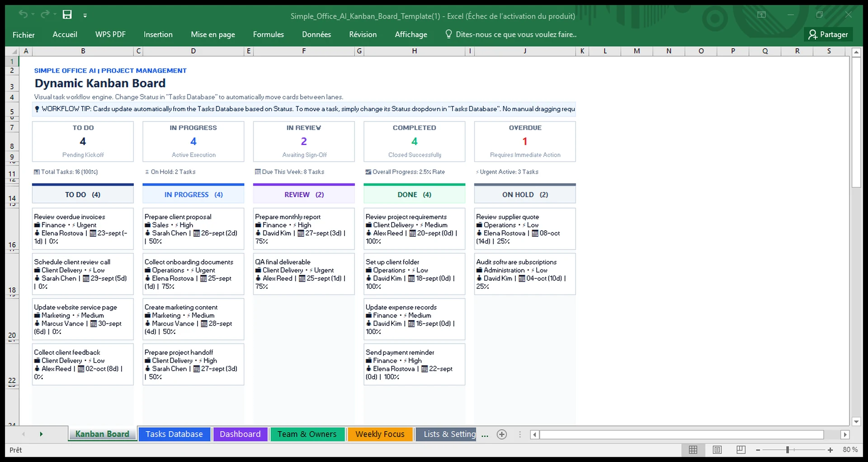
Task: Click the Undo arrow icon
Action: point(23,14)
